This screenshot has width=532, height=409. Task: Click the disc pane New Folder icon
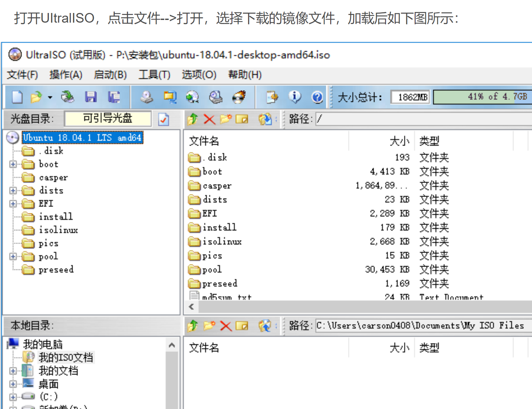[225, 119]
